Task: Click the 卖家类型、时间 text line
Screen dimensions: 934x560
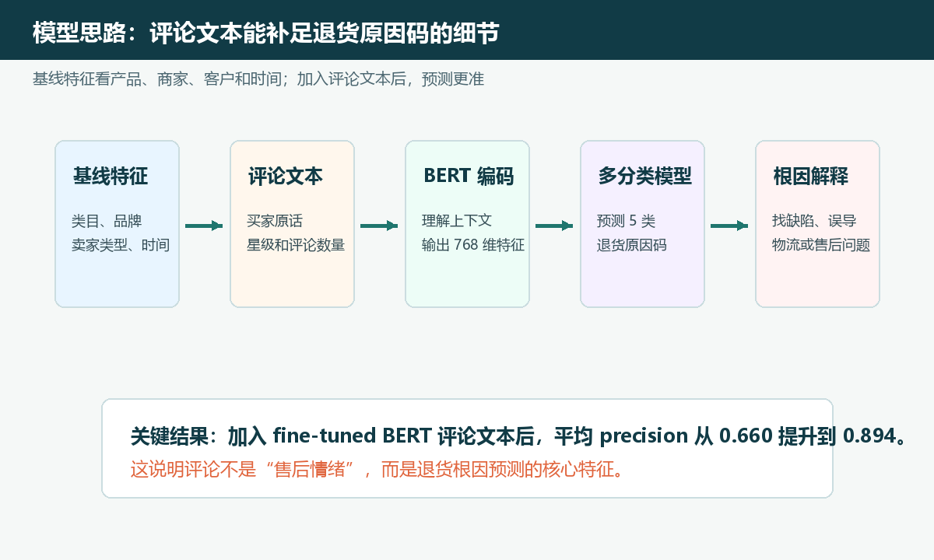Action: [x=121, y=245]
